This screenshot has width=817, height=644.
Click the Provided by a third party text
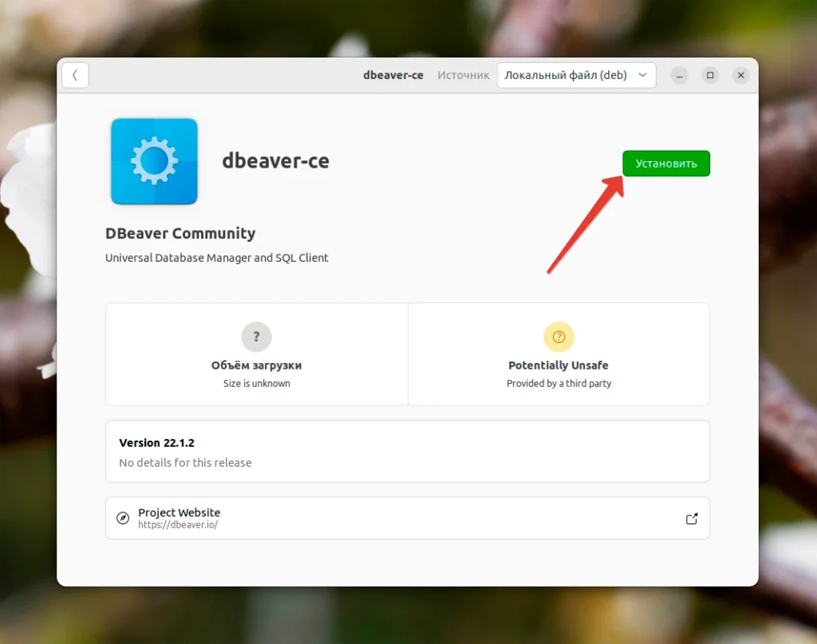click(x=558, y=382)
